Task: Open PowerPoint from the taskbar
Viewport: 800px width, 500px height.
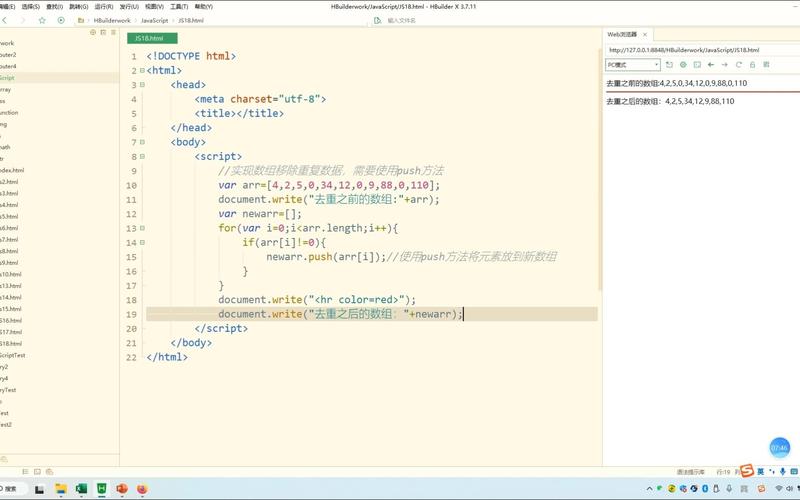Action: [x=122, y=489]
